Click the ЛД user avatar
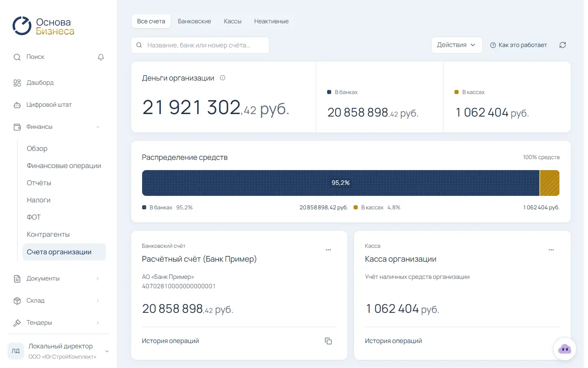Image resolution: width=588 pixels, height=368 pixels. 16,351
